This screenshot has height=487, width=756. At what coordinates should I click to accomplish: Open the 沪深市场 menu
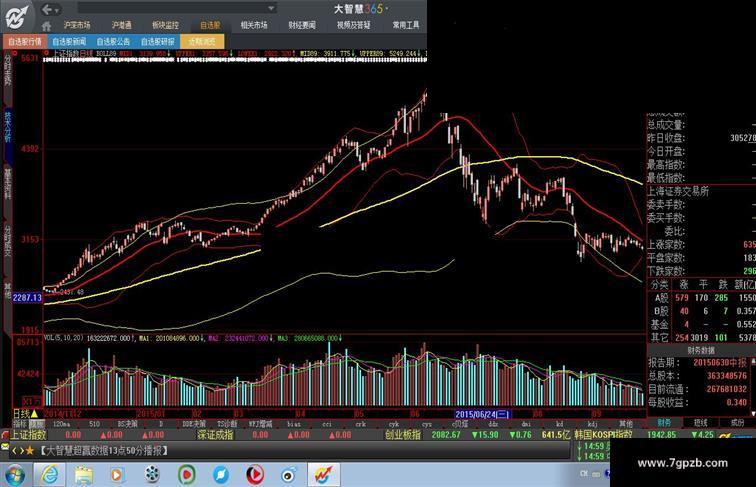click(x=77, y=25)
